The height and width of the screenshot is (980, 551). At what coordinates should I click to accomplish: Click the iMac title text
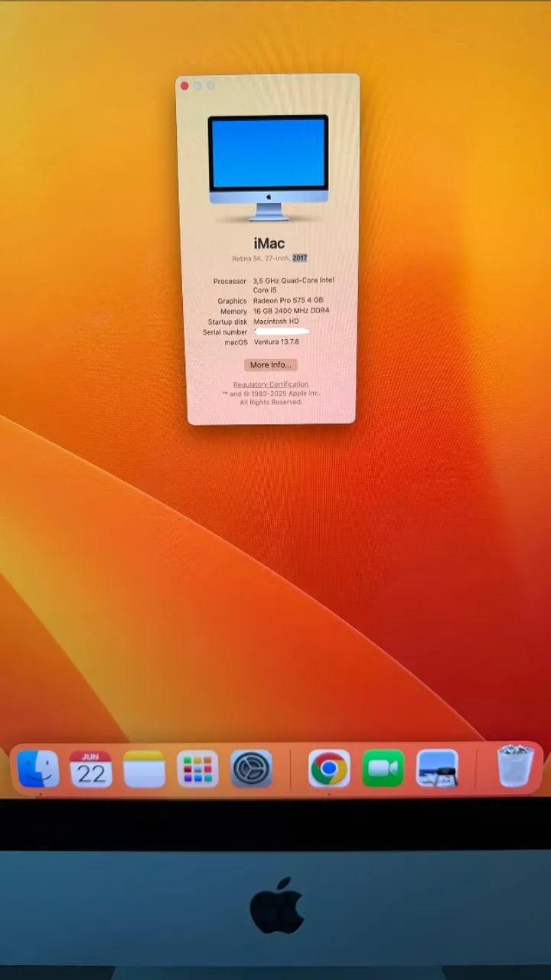[269, 243]
